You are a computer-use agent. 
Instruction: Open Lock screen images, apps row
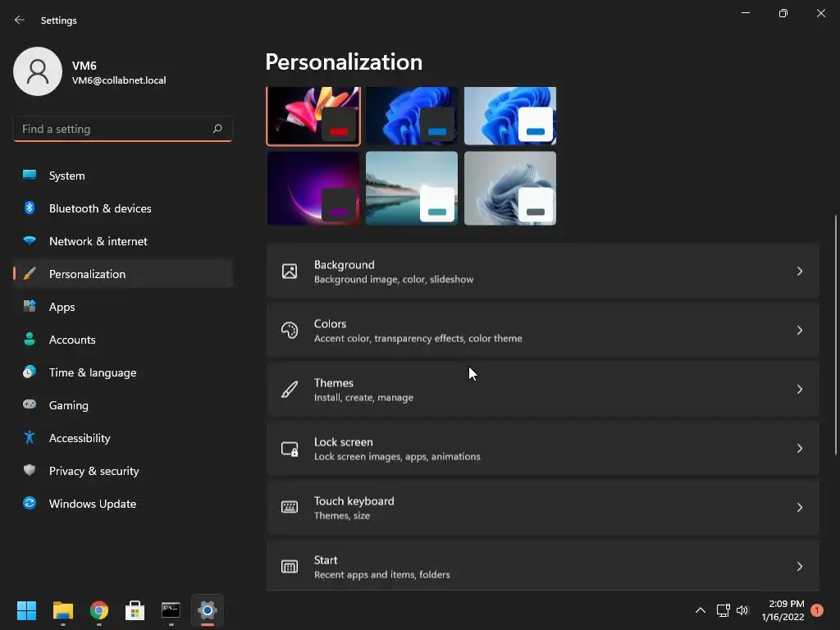[543, 449]
